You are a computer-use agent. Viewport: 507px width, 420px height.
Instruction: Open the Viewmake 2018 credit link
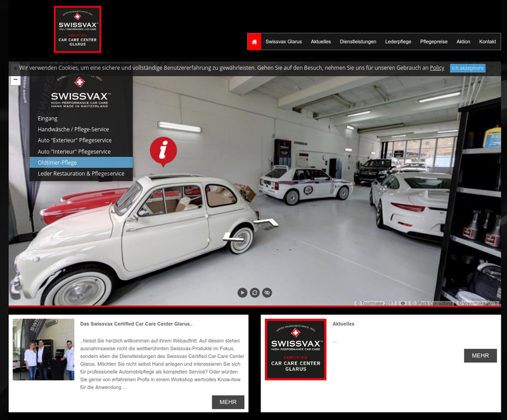tap(477, 303)
